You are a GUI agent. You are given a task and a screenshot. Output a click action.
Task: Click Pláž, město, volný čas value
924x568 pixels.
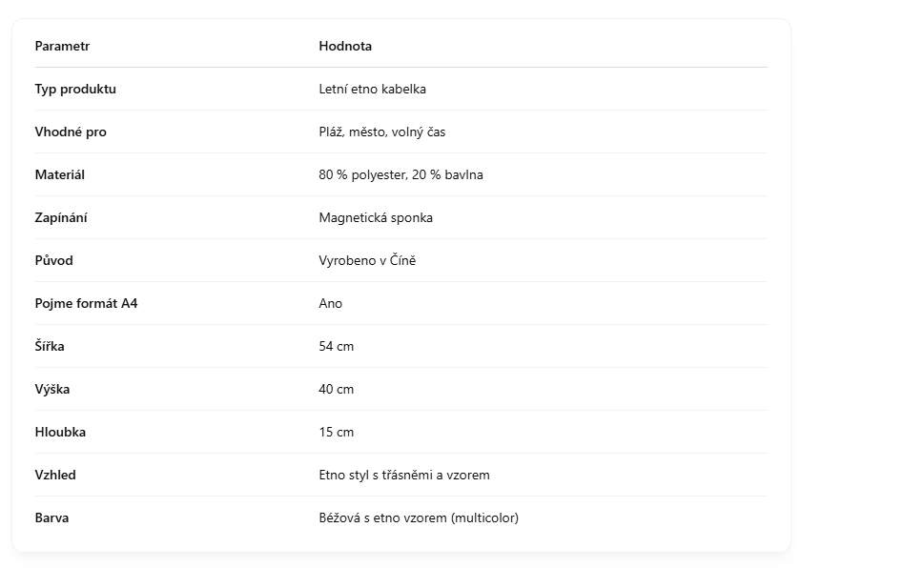pyautogui.click(x=381, y=132)
